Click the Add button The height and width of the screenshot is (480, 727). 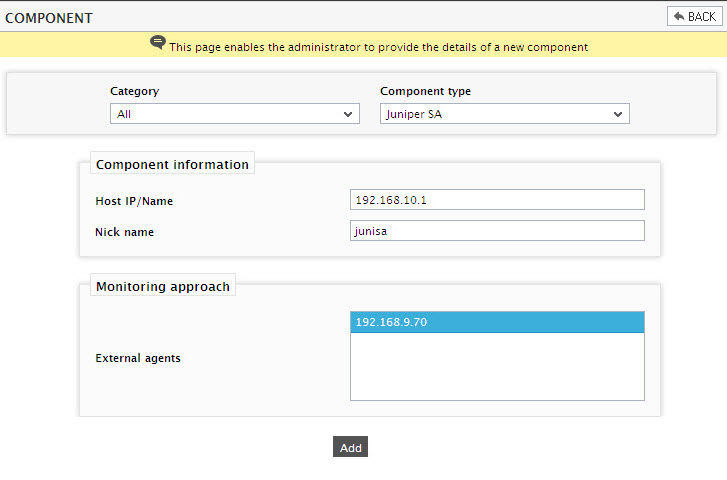tap(350, 447)
